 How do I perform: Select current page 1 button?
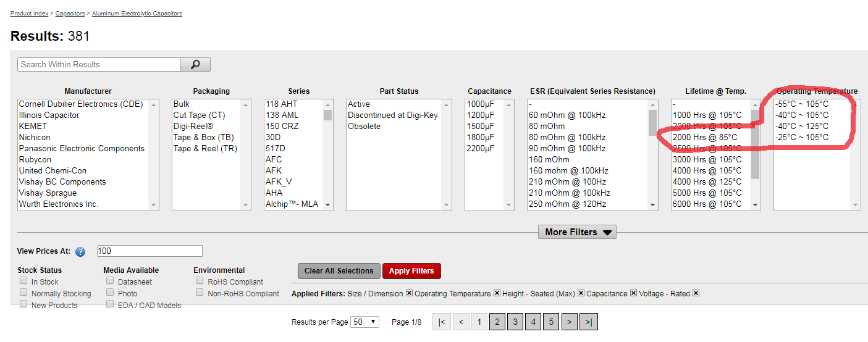pos(479,322)
